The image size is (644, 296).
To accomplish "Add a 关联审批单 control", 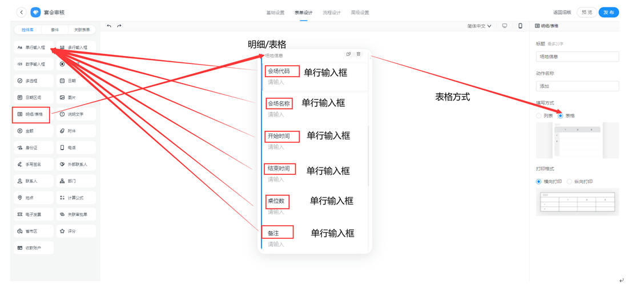I will pyautogui.click(x=76, y=214).
